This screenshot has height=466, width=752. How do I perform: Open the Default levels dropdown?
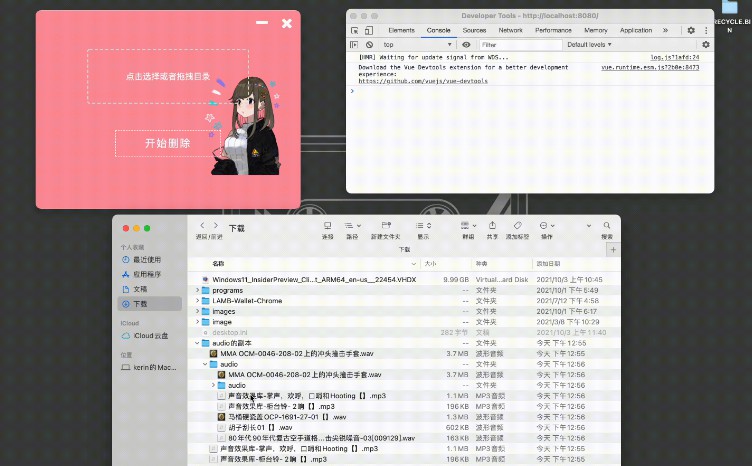590,45
